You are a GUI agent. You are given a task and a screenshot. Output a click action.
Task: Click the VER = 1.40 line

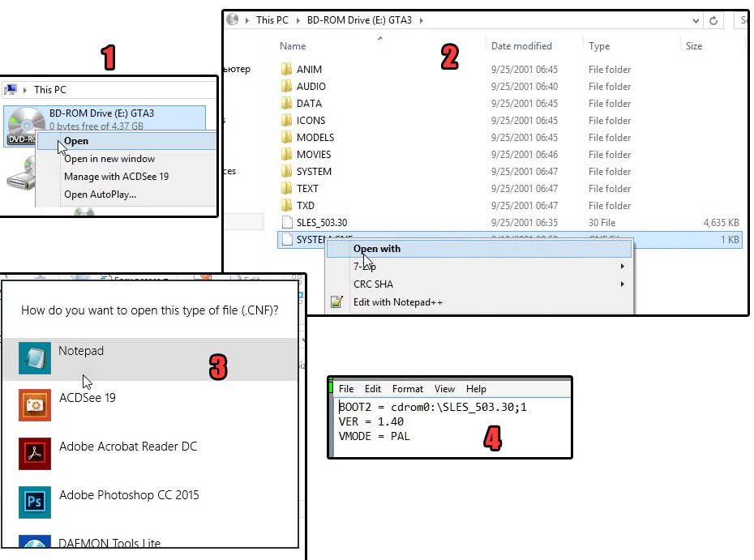pos(371,421)
